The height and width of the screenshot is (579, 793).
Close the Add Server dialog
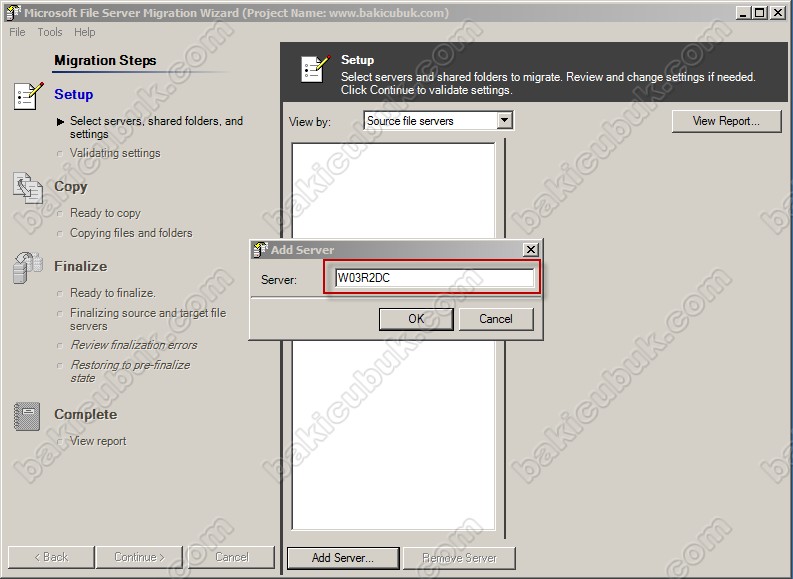pos(531,249)
